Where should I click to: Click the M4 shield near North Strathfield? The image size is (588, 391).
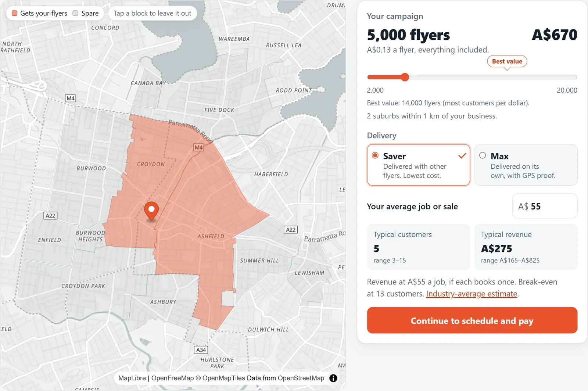[71, 98]
